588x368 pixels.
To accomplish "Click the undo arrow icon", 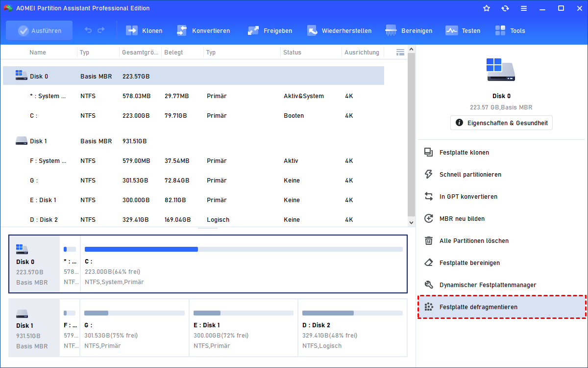I will pyautogui.click(x=88, y=30).
